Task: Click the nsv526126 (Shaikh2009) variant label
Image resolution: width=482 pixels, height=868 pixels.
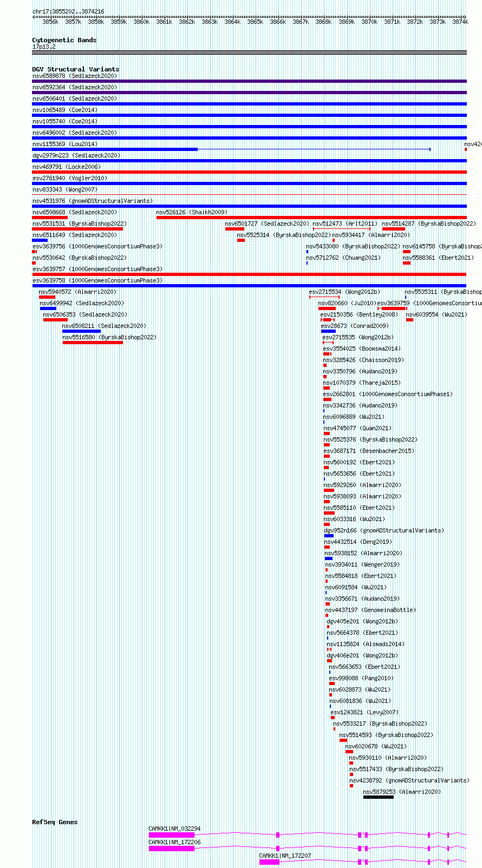Action: pyautogui.click(x=192, y=212)
